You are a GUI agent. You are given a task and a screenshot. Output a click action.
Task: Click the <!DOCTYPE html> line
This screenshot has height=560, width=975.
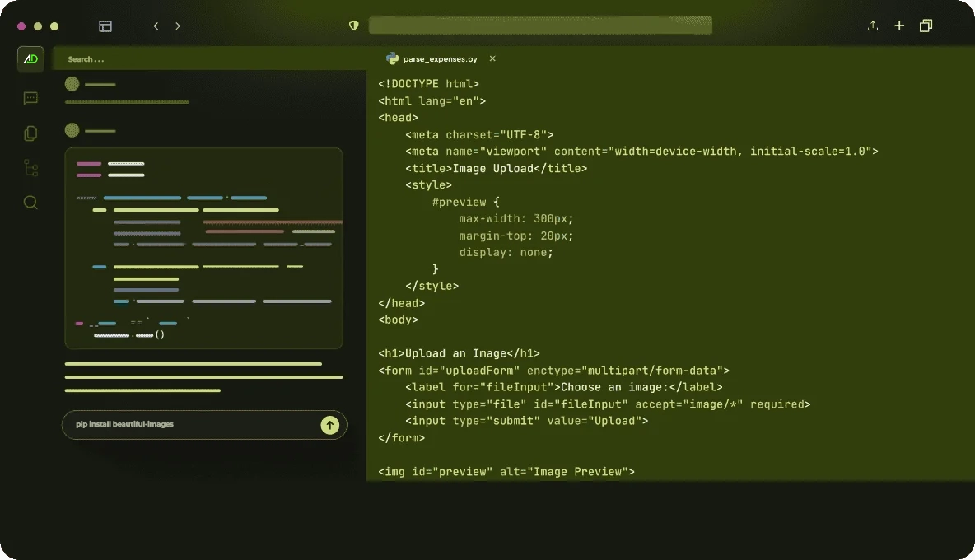(428, 84)
